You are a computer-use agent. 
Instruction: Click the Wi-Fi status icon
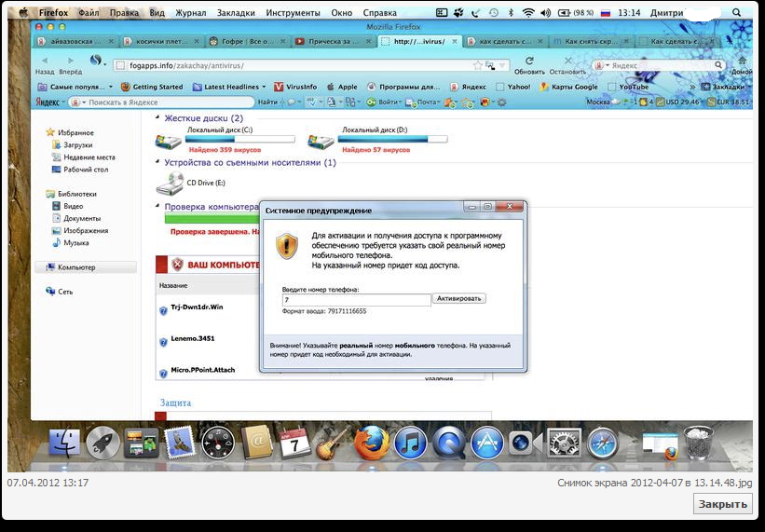click(528, 13)
